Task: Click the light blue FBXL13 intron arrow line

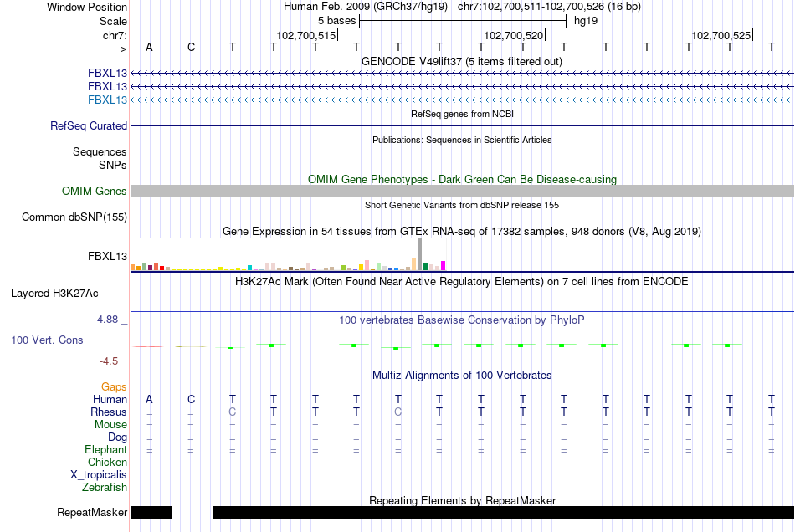Action: 462,100
